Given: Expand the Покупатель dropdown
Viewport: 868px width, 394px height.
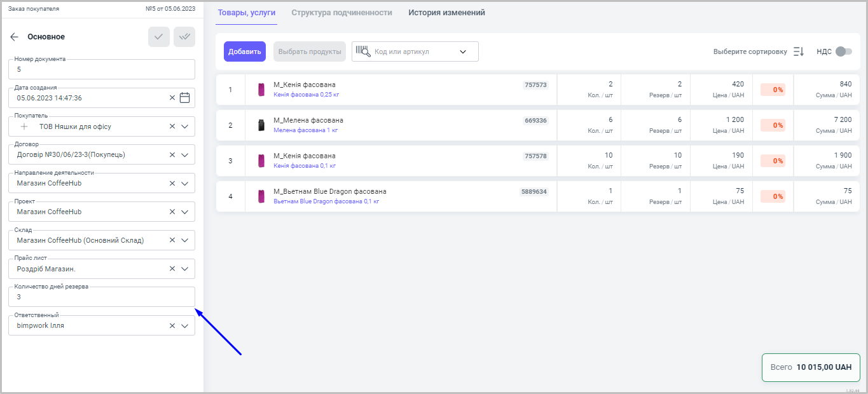Looking at the screenshot, I should coord(185,126).
